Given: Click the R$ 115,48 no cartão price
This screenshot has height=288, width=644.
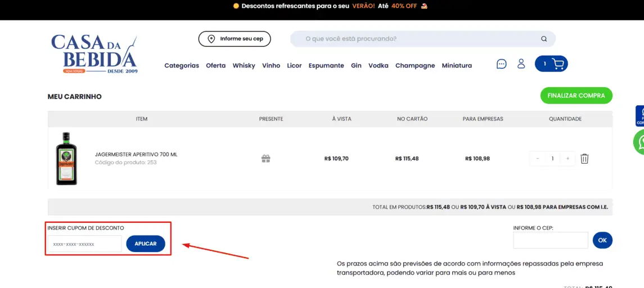Looking at the screenshot, I should click(x=407, y=158).
